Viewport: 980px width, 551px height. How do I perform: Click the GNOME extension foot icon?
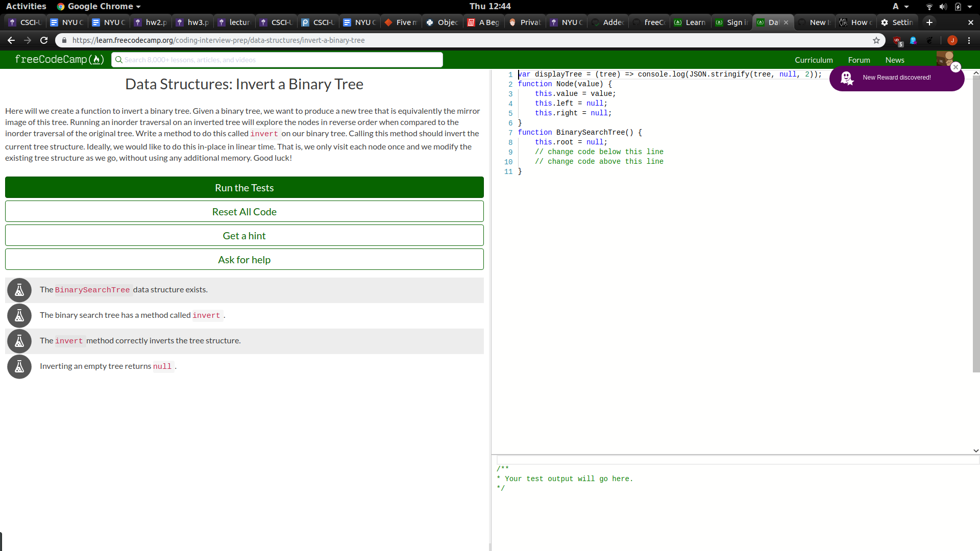pyautogui.click(x=929, y=40)
